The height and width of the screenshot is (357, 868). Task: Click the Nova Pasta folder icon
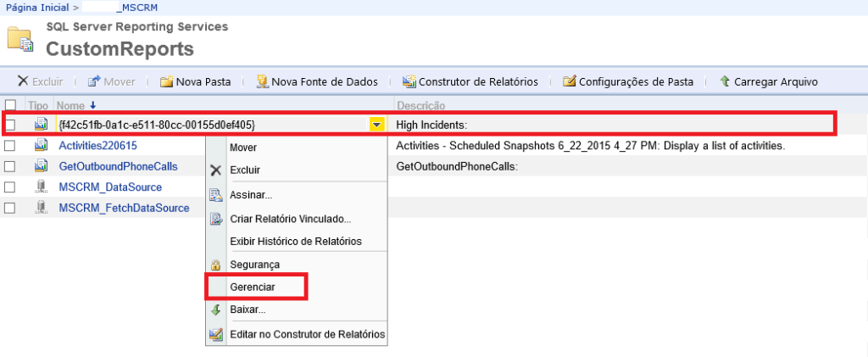click(167, 82)
